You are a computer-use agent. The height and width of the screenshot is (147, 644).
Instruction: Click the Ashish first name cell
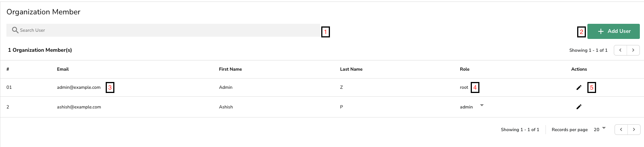tap(226, 107)
